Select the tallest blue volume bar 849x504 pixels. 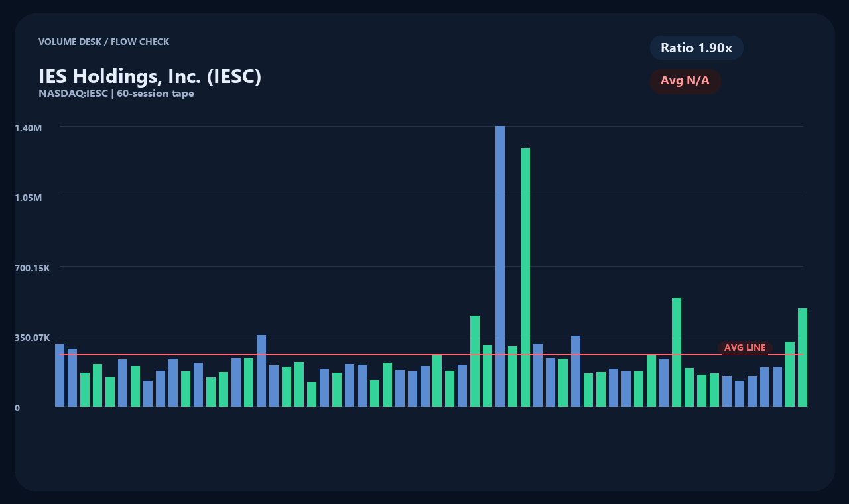point(500,266)
